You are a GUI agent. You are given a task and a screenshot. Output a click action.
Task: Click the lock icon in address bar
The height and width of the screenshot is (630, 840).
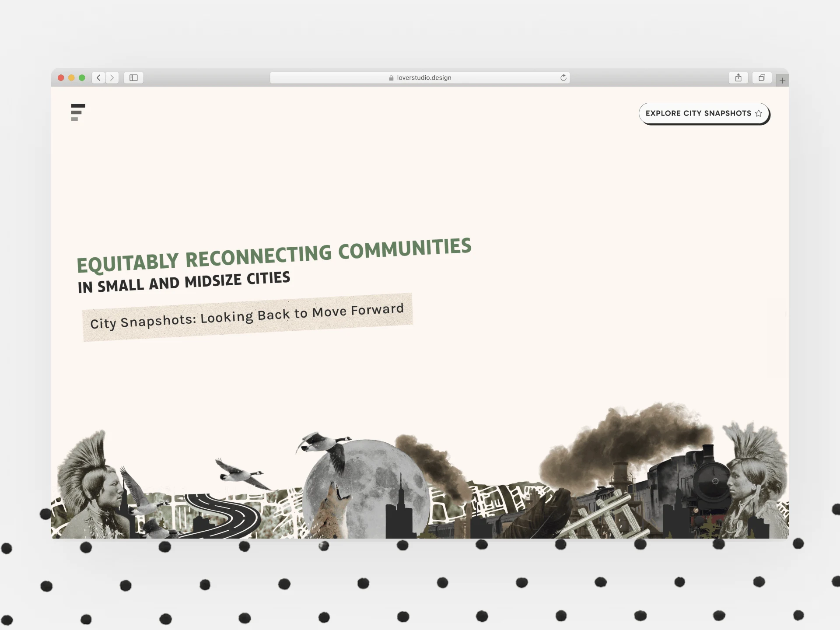click(x=391, y=78)
